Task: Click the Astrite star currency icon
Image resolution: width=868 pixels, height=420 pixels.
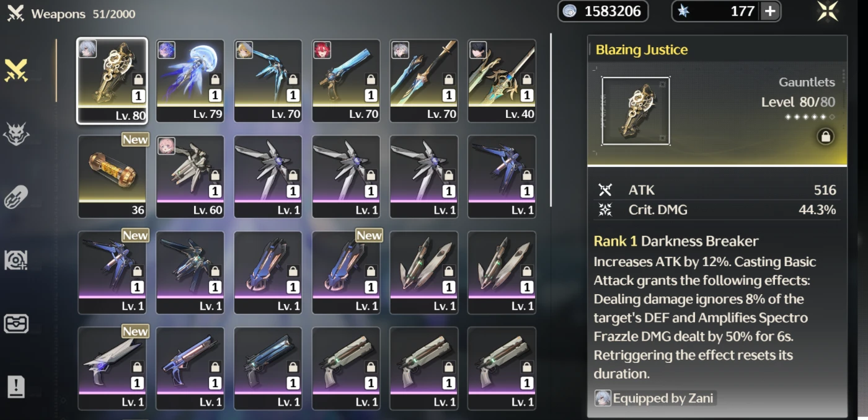Action: [x=683, y=11]
